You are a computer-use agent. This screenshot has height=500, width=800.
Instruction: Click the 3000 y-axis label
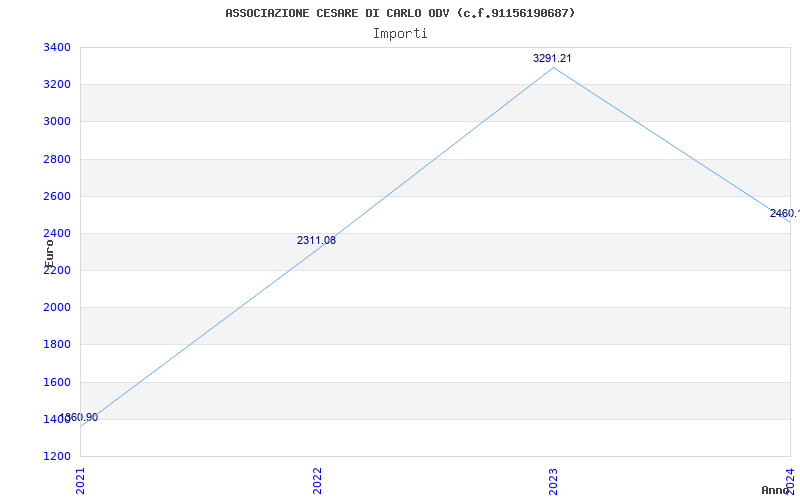point(57,122)
